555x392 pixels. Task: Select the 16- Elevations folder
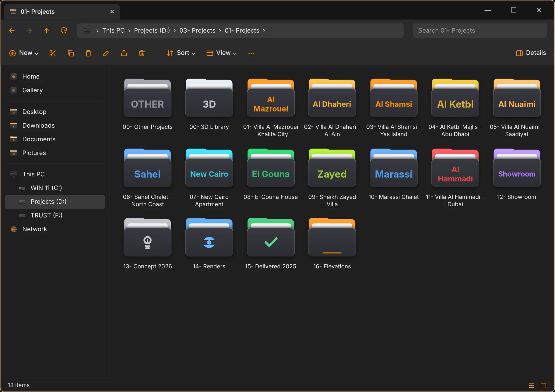pyautogui.click(x=332, y=244)
